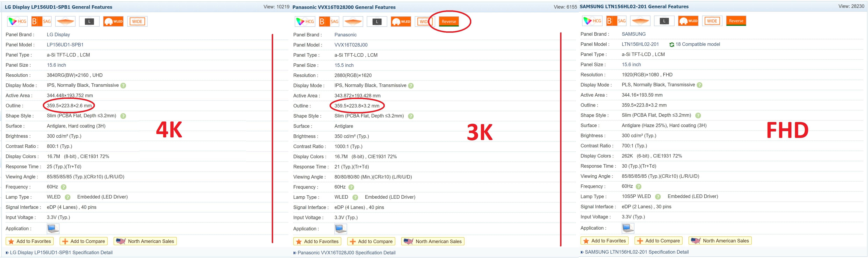The image size is (868, 258).
Task: Open the SAMSUNG brand link
Action: click(634, 34)
